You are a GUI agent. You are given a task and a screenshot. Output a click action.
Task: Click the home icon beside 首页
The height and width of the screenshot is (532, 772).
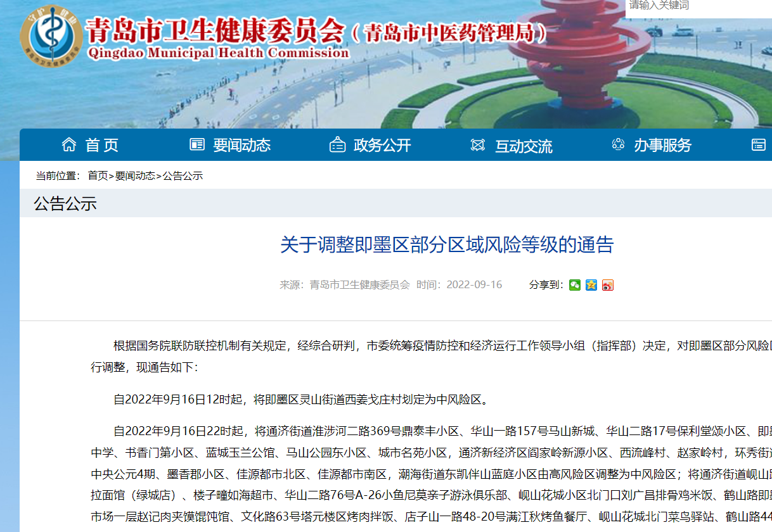point(69,145)
